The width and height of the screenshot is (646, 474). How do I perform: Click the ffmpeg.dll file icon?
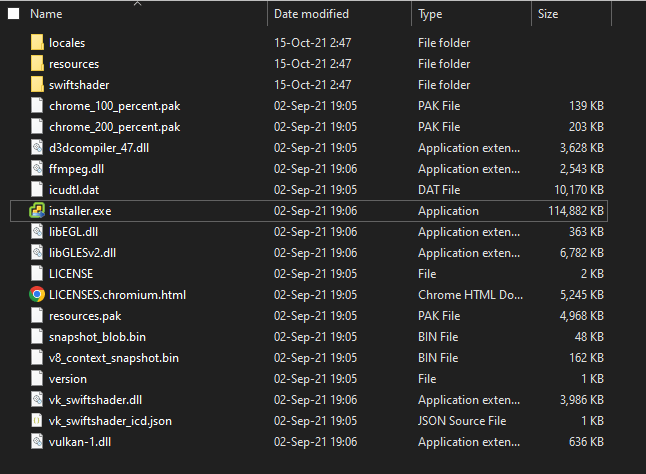37,169
